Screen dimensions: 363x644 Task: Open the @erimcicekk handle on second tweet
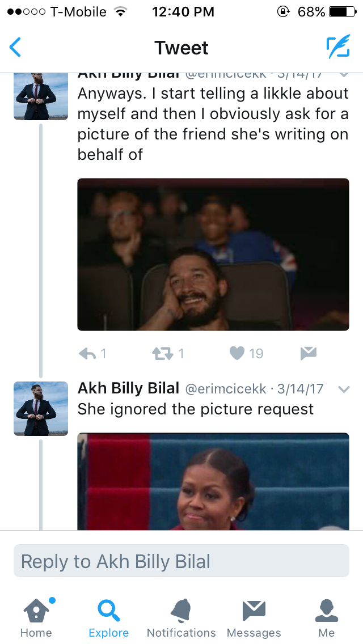point(226,388)
